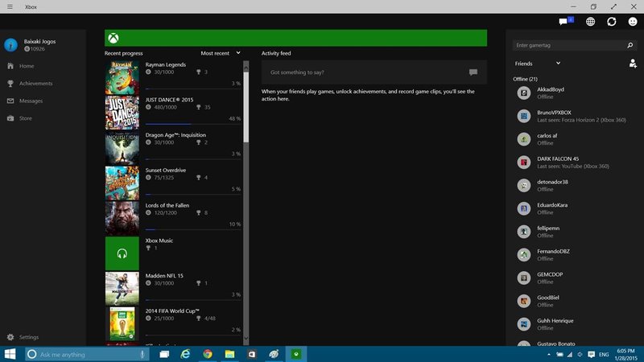This screenshot has height=362, width=644.
Task: Open File Explorer from taskbar
Action: click(229, 354)
